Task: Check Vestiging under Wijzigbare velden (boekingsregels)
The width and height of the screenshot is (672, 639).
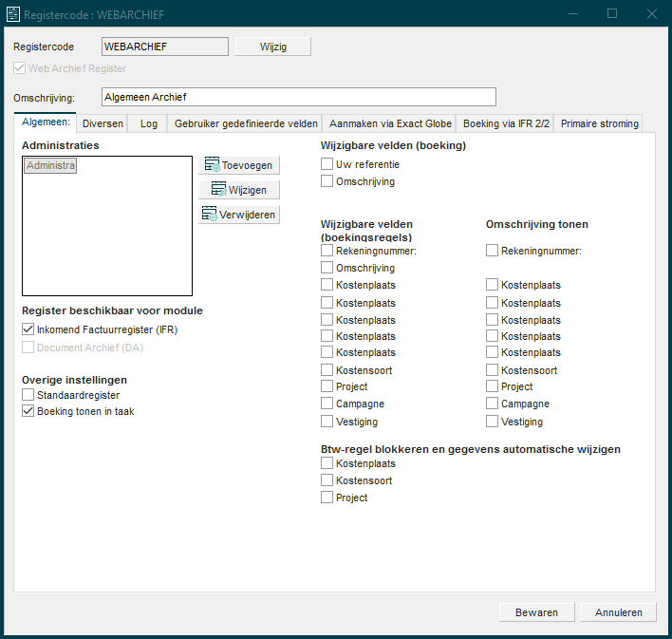Action: [327, 422]
